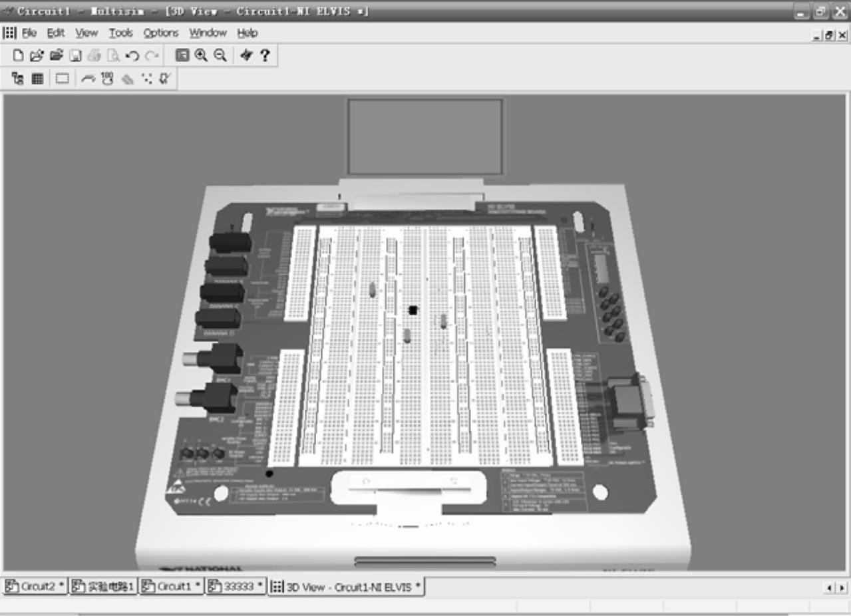Click the black square chip on breadboard

(x=413, y=309)
